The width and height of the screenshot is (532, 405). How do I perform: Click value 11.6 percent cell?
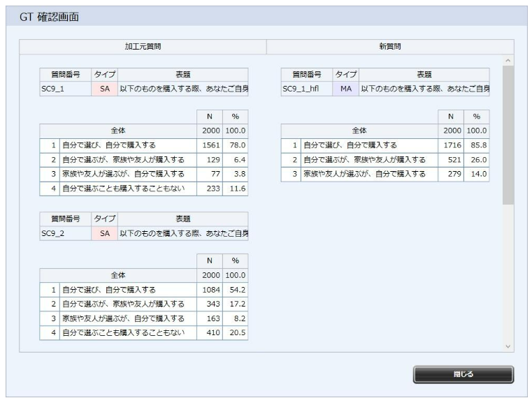[236, 189]
